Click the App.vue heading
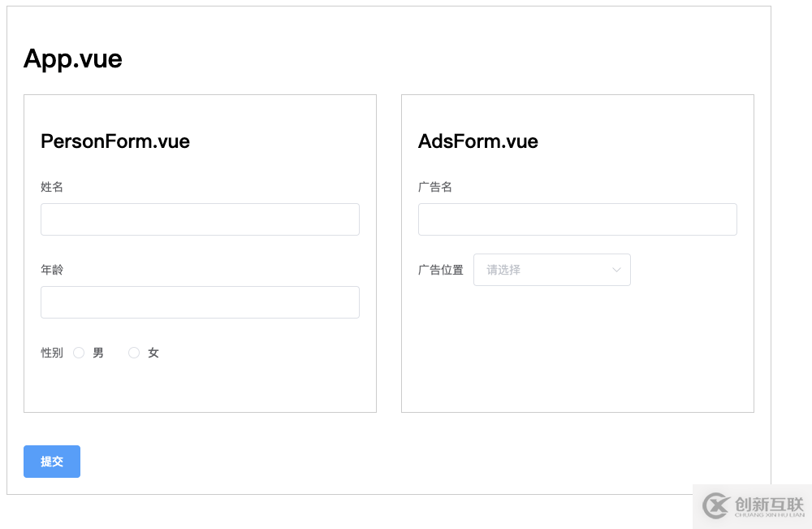 [73, 59]
